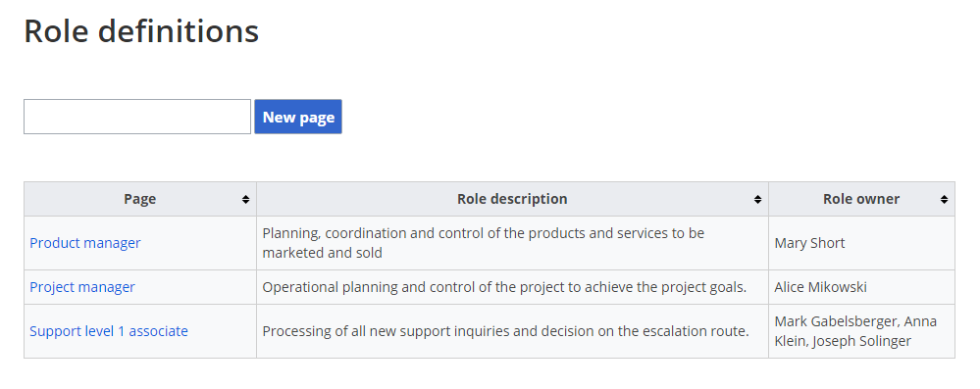Click the sort arrows in Role description column
The height and width of the screenshot is (389, 980).
(757, 199)
